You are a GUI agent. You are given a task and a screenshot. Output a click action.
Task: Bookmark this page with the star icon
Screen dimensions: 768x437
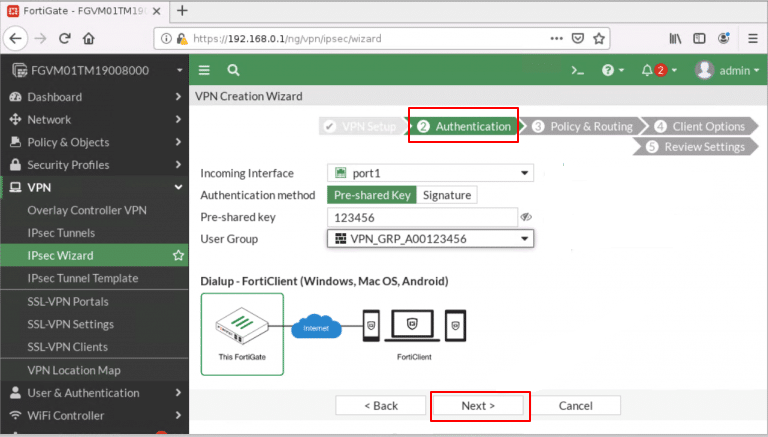point(599,38)
